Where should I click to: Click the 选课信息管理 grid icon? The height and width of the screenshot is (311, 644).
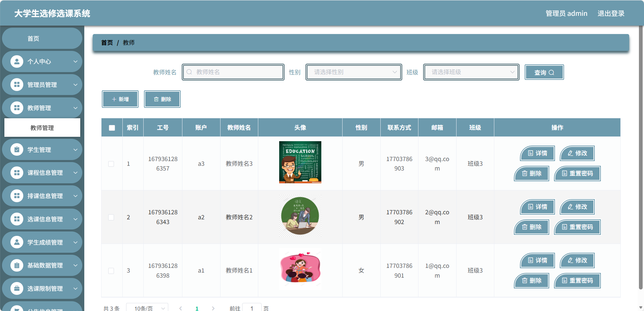[x=17, y=219]
